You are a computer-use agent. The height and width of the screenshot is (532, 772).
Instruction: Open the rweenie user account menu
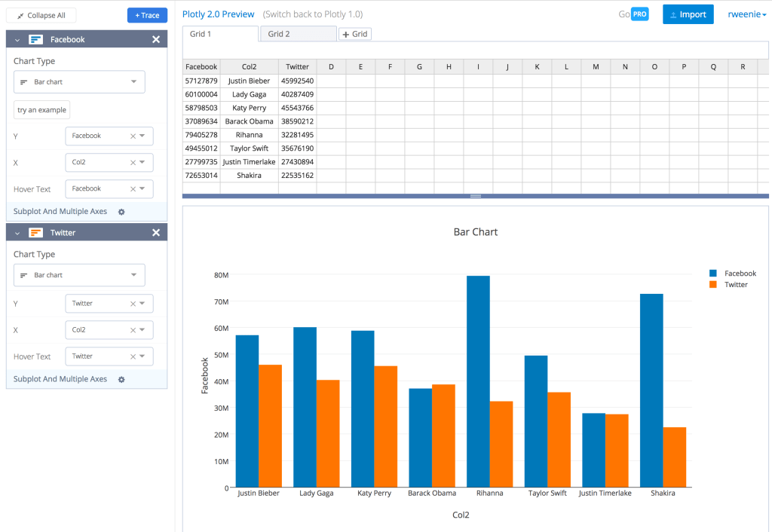(746, 14)
